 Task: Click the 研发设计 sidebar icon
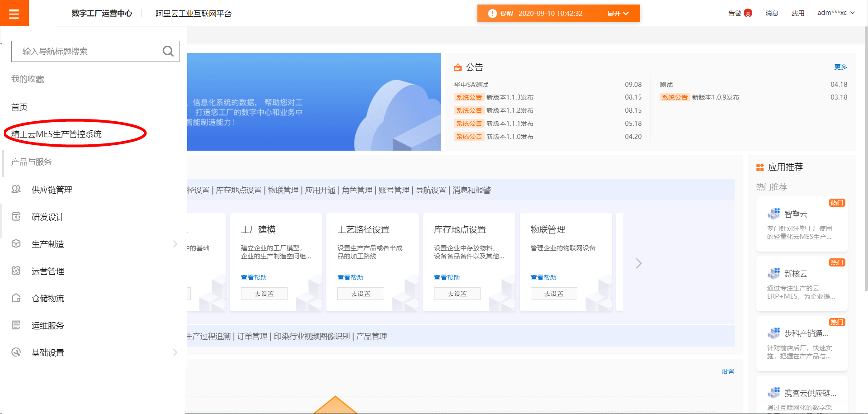(x=16, y=216)
